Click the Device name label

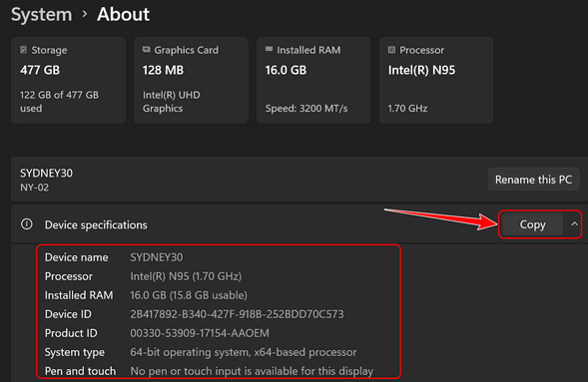pos(77,257)
